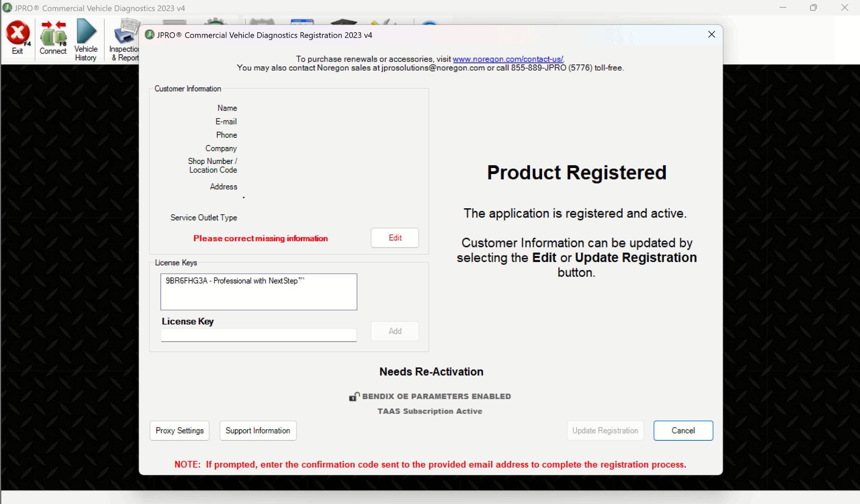Click the JPRO logo in the Registration dialog title
860x504 pixels.
(x=150, y=35)
